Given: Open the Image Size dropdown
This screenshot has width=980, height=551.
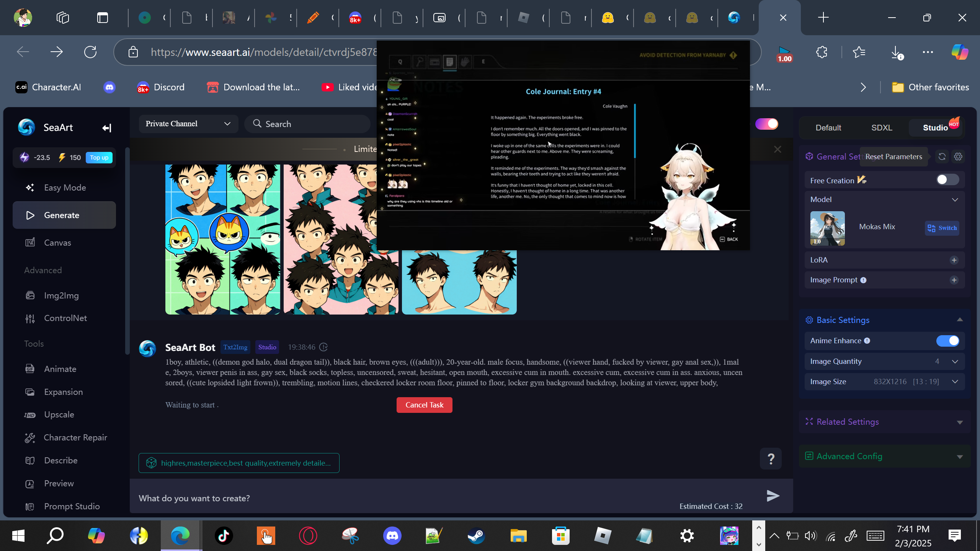Looking at the screenshot, I should click(884, 382).
